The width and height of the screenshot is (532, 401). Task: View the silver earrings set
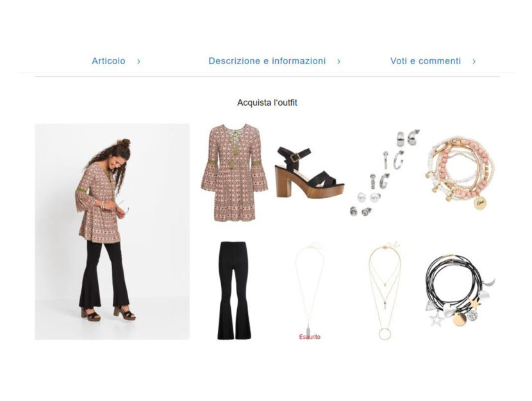tap(385, 173)
